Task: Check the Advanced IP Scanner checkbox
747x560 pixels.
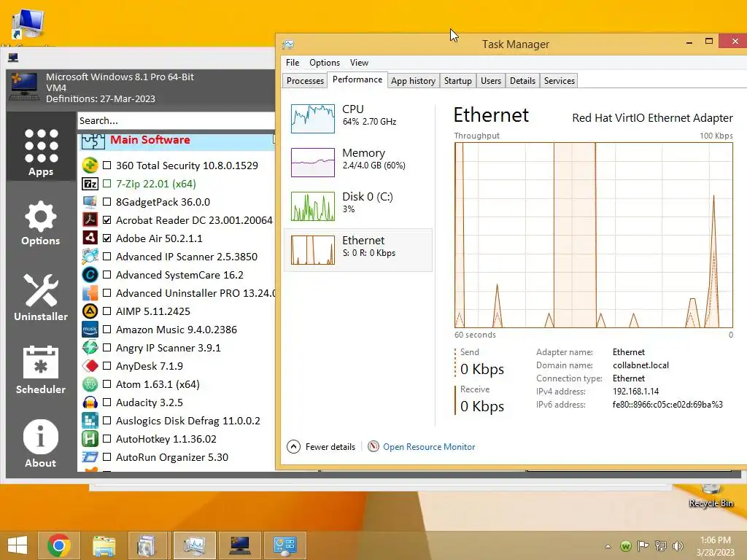Action: [107, 256]
